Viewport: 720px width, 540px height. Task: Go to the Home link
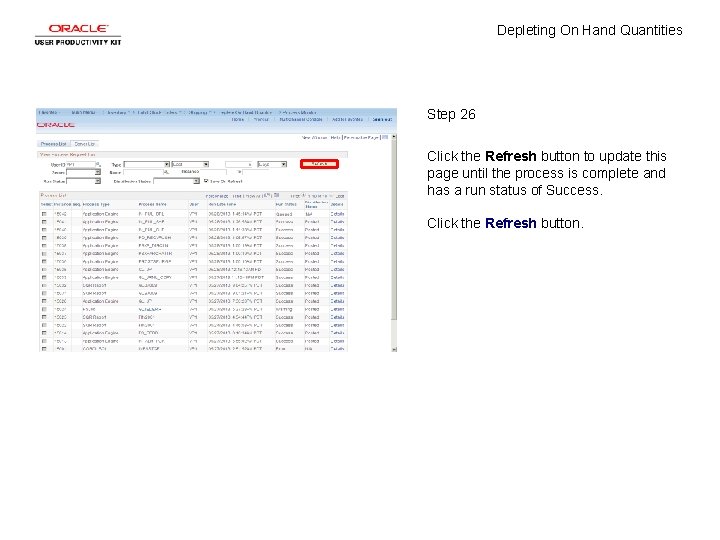(237, 119)
